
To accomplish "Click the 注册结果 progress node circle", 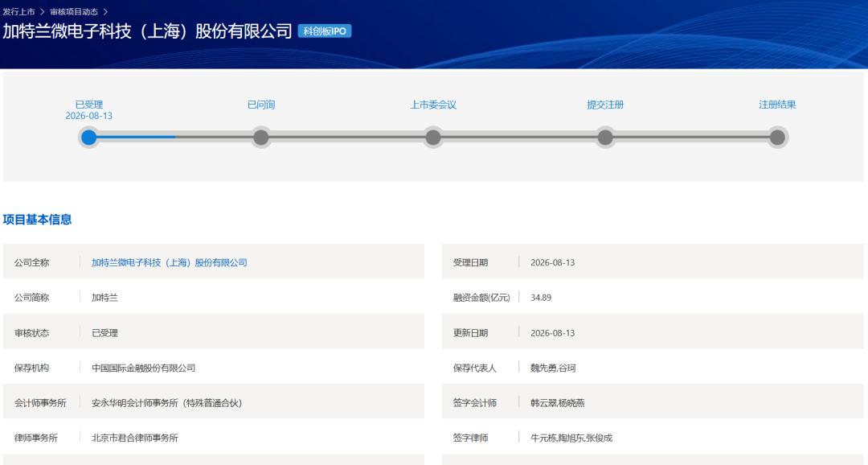I will pyautogui.click(x=777, y=138).
